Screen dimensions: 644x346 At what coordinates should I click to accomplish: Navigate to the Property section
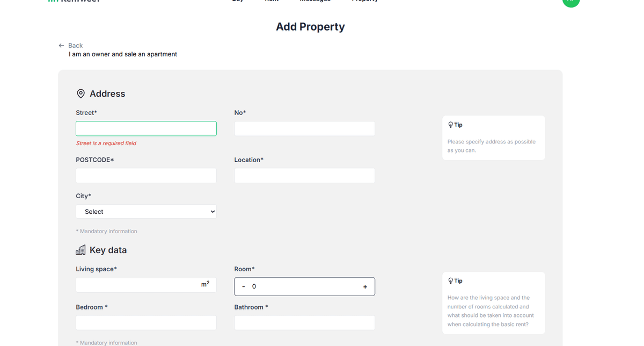(365, 1)
